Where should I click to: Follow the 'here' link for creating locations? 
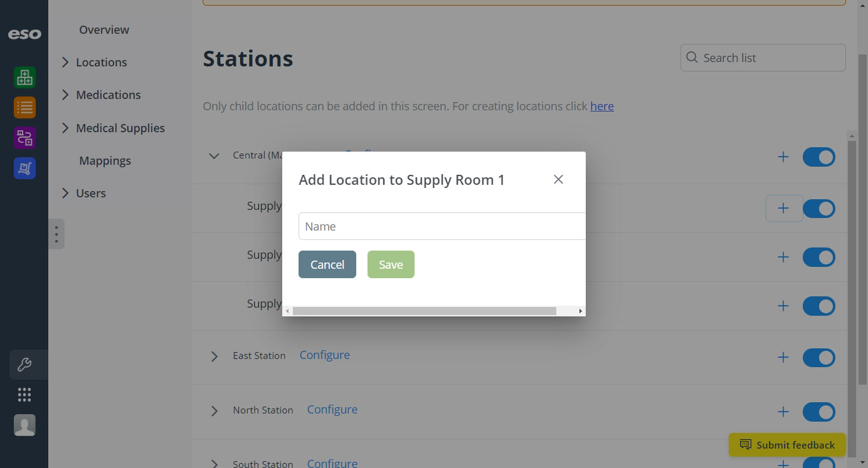click(x=602, y=106)
